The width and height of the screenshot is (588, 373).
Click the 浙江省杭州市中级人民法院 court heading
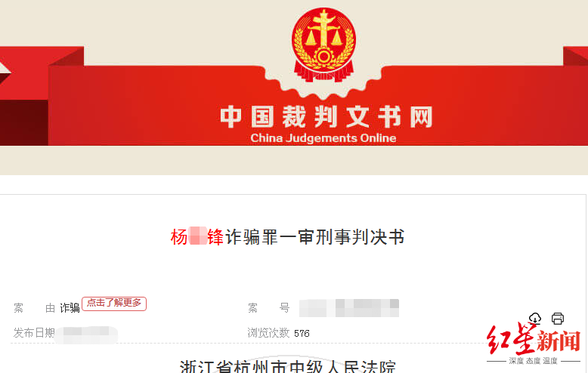click(x=288, y=366)
